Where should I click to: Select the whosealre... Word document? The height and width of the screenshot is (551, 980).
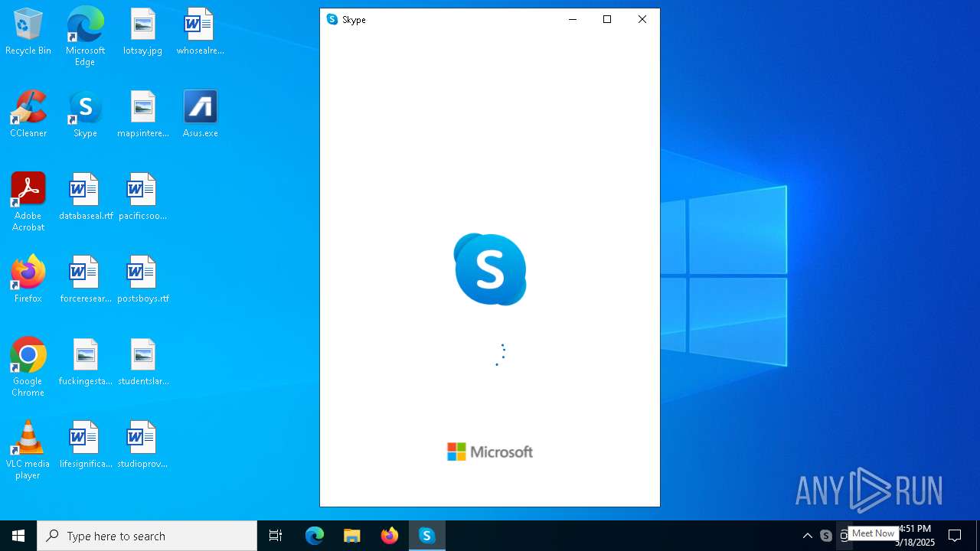click(x=200, y=32)
